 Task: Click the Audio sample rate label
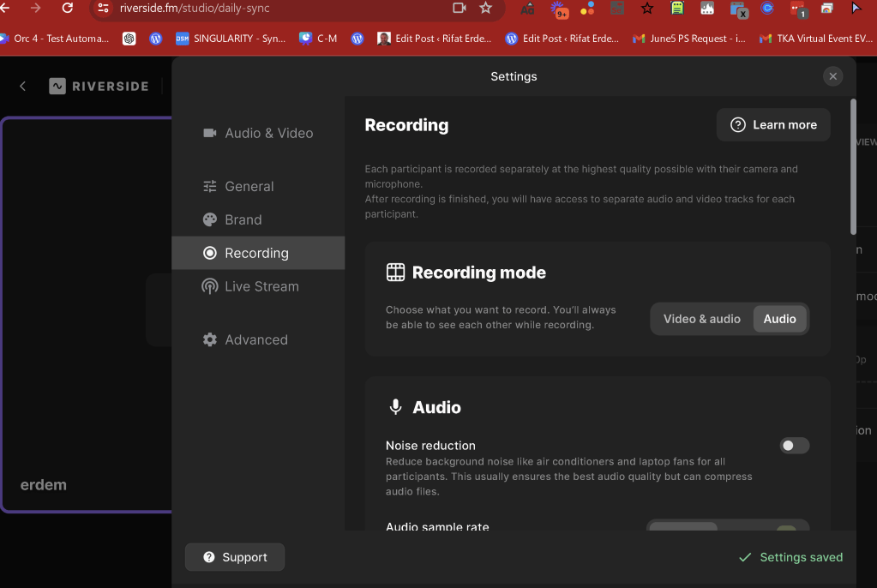pos(437,526)
